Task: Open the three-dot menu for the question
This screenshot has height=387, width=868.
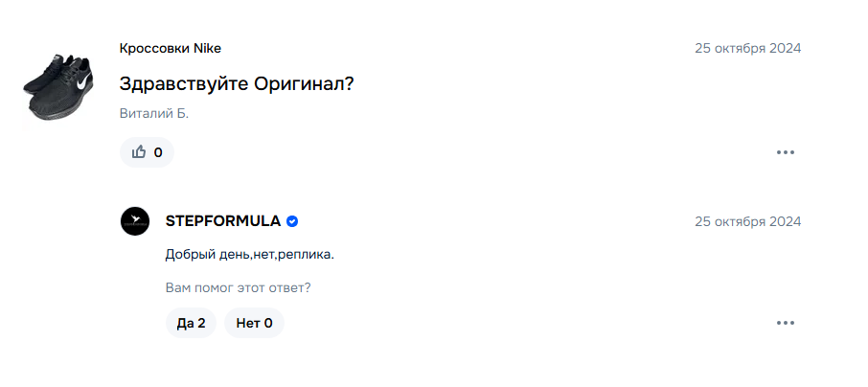Action: [785, 152]
